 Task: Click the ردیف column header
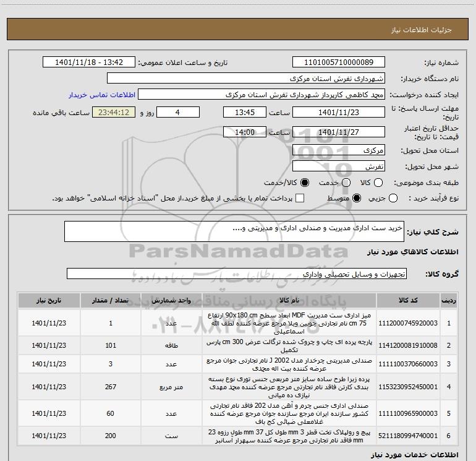pos(449,301)
